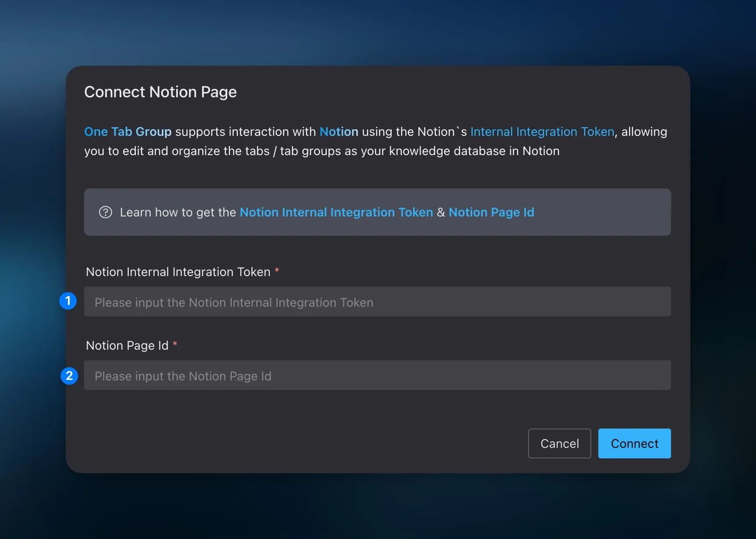
Task: Open the Notion Internal Integration Token help link
Action: [336, 212]
